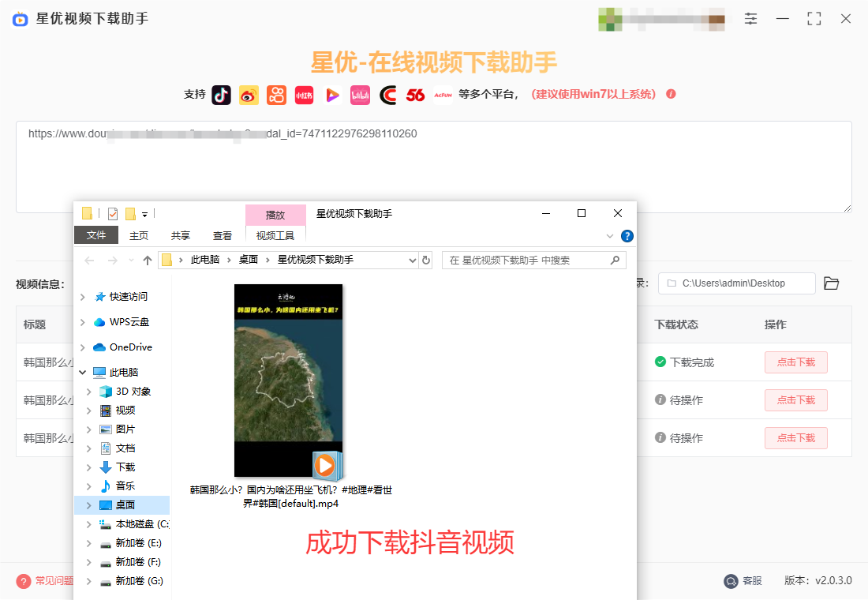The image size is (868, 600).
Task: Click the orange info icon after win7 note
Action: (671, 94)
